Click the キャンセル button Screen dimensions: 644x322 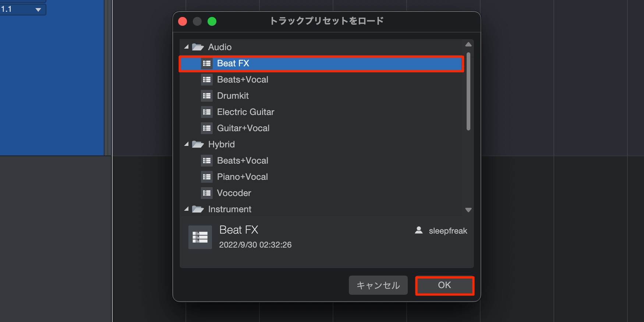(x=378, y=285)
